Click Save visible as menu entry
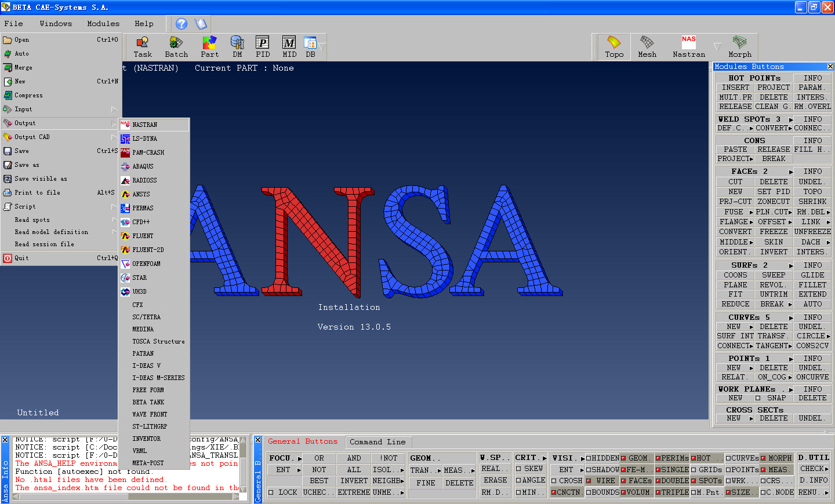835x504 pixels. pos(60,179)
